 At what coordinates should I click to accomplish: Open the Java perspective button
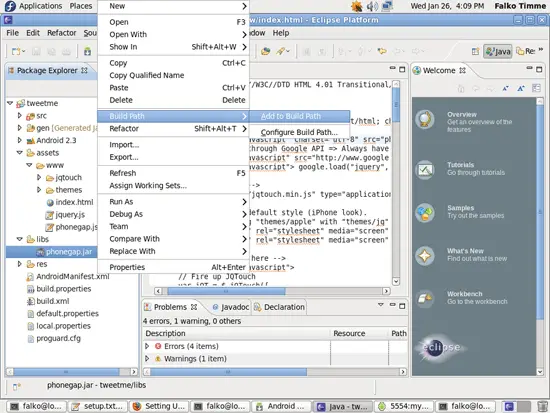(498, 52)
